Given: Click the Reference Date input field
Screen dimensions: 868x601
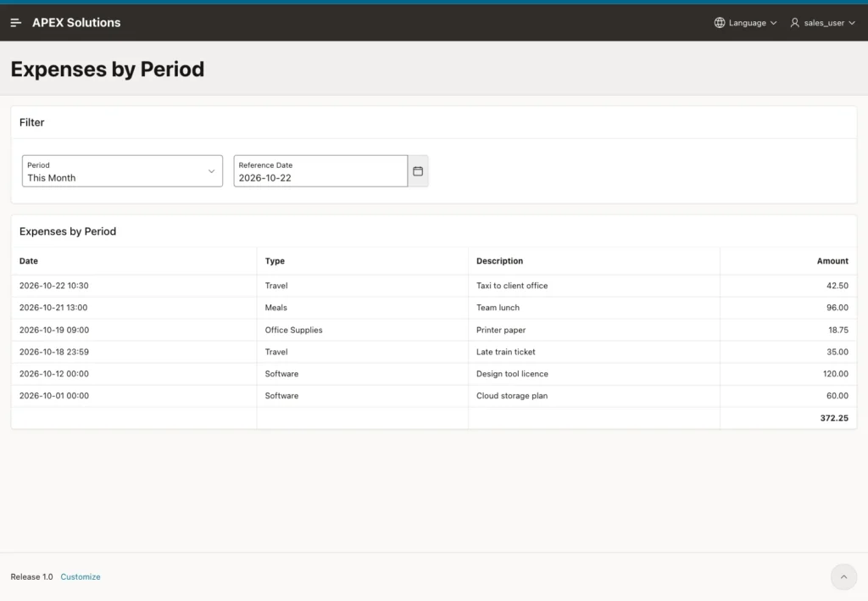Looking at the screenshot, I should click(320, 171).
